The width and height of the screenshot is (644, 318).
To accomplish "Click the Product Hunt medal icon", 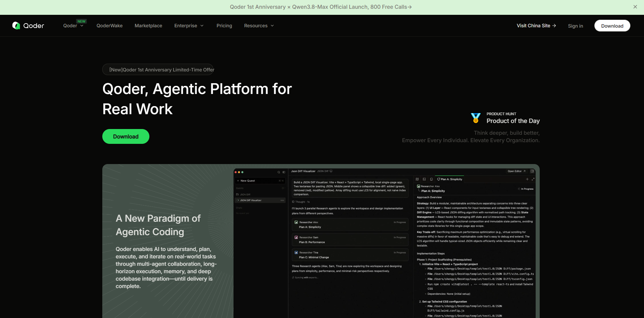I will pyautogui.click(x=476, y=118).
